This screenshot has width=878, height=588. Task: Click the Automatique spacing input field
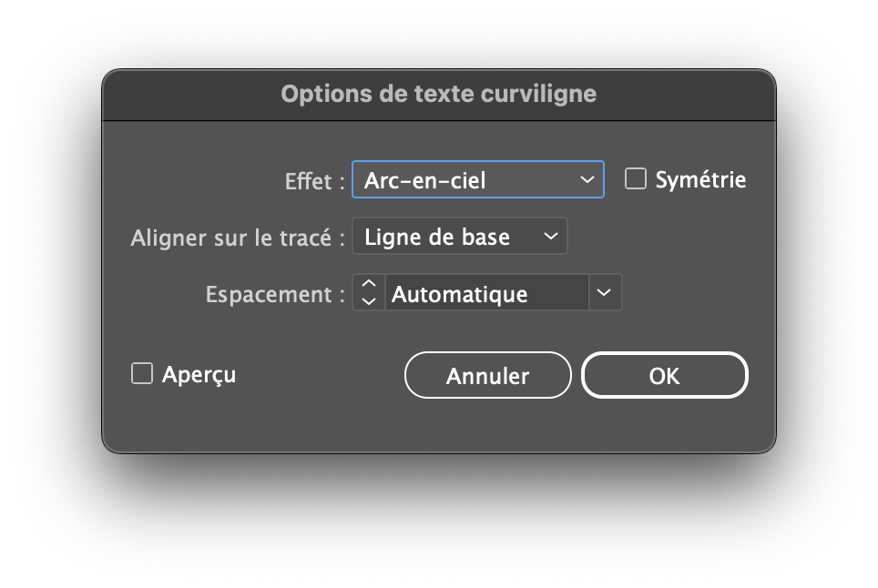point(487,294)
